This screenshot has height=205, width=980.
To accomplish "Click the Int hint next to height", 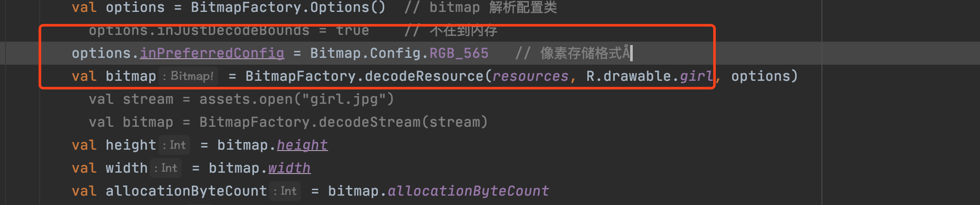I will (174, 145).
